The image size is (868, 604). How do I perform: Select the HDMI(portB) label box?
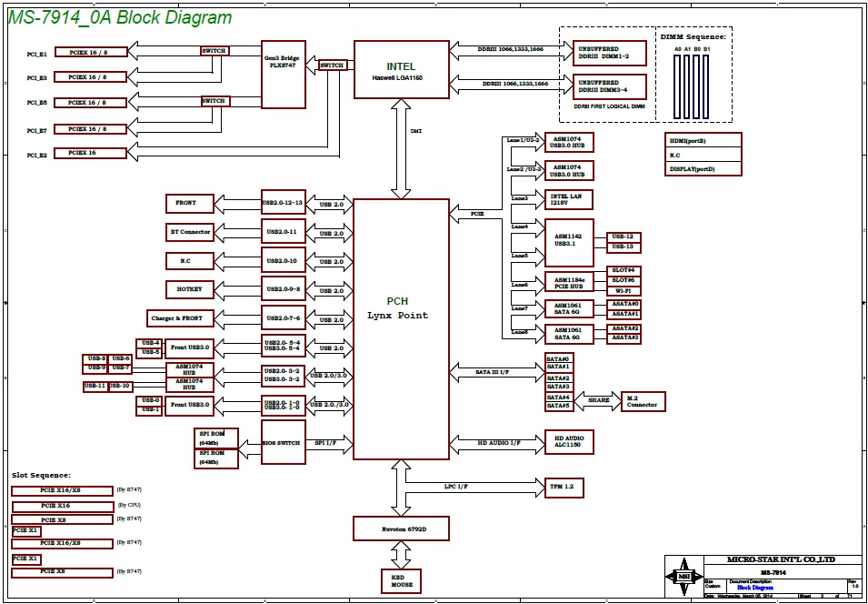pyautogui.click(x=703, y=141)
